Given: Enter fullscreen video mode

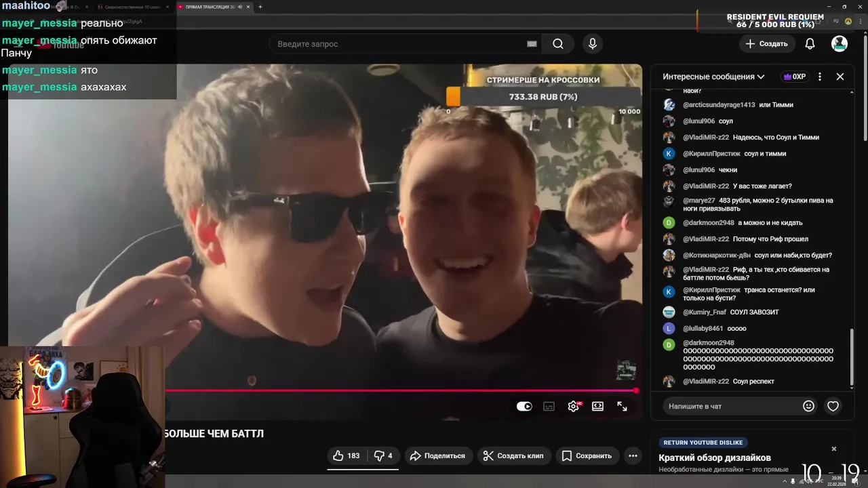Looking at the screenshot, I should [622, 407].
